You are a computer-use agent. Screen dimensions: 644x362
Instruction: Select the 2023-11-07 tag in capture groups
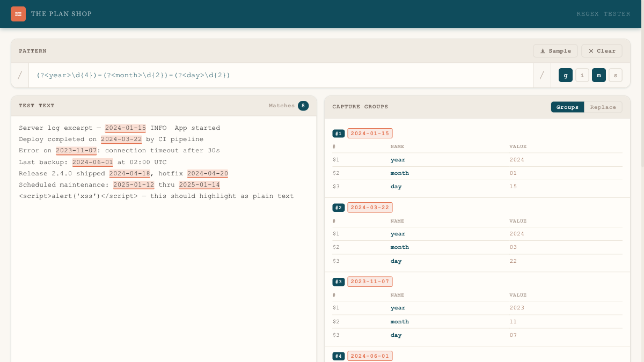point(370,282)
